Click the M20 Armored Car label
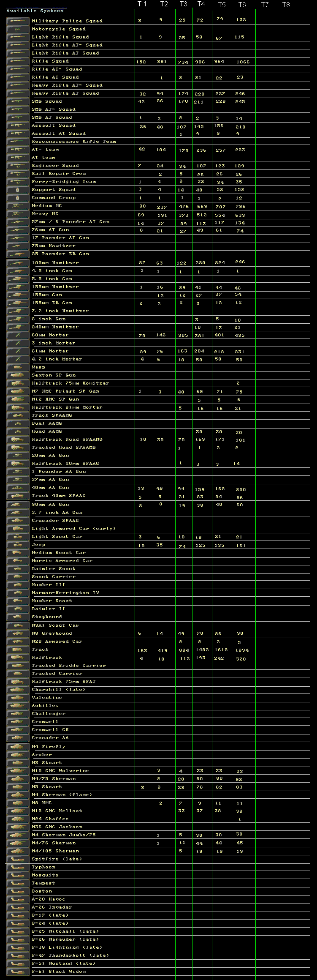Screen dimensions: 317x980 pyautogui.click(x=57, y=641)
